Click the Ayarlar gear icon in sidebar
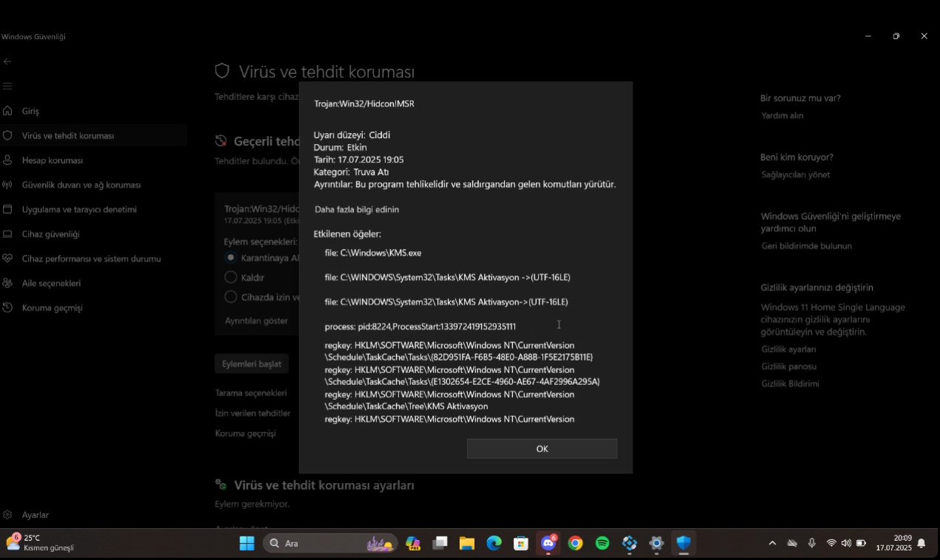Viewport: 940px width, 560px height. (7, 514)
